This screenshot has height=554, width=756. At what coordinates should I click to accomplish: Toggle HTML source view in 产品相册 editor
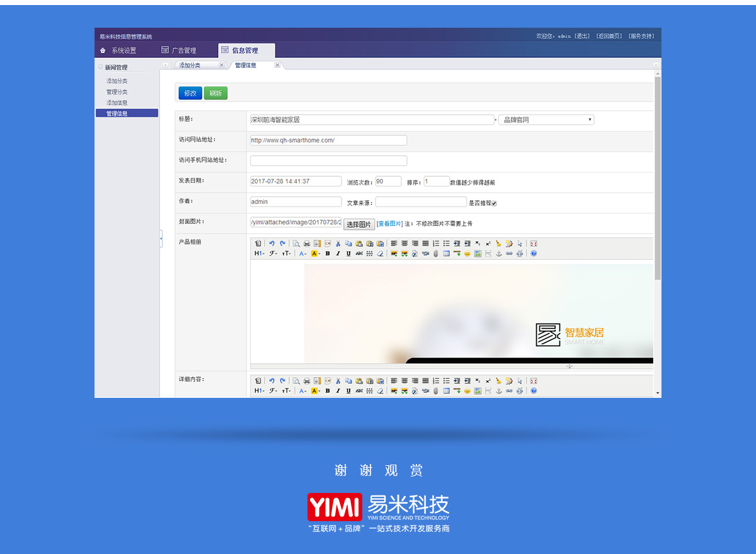coord(258,243)
